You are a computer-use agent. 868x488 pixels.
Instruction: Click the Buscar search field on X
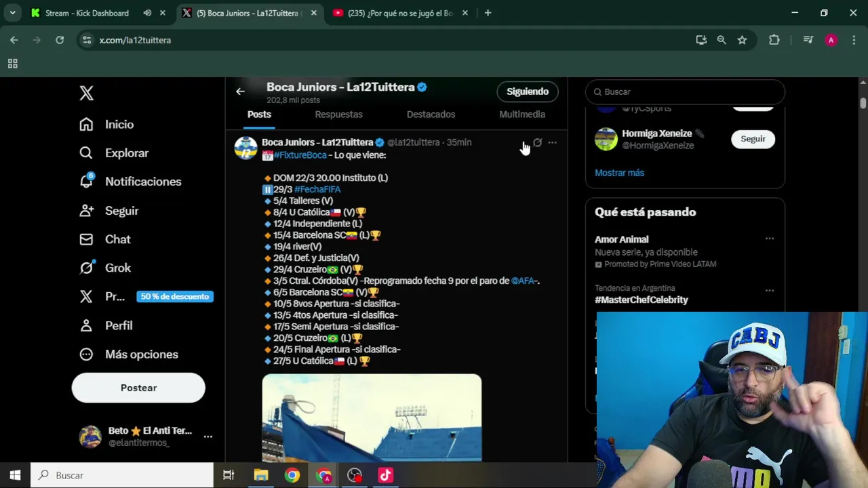685,91
